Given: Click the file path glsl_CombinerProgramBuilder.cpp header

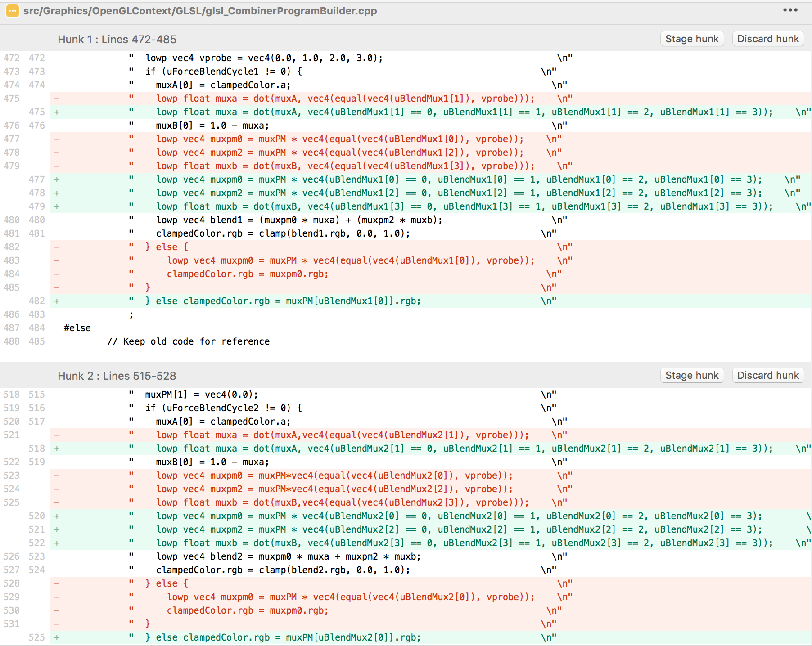Looking at the screenshot, I should coord(200,11).
